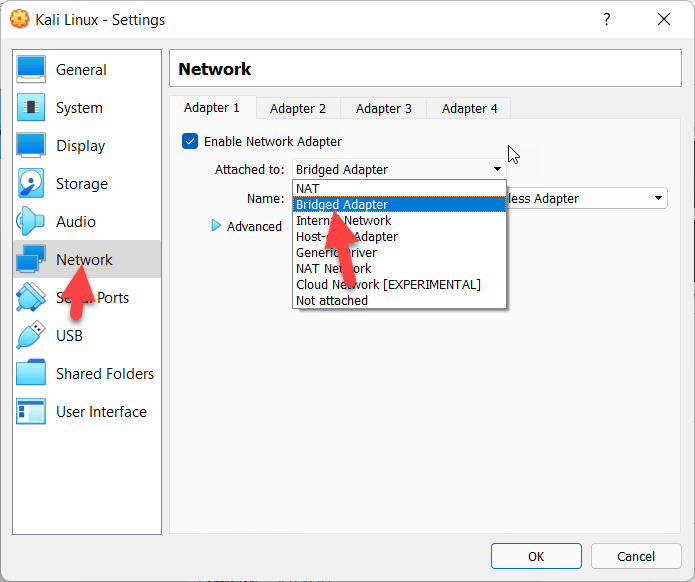Open the Shared Folders icon

click(31, 373)
